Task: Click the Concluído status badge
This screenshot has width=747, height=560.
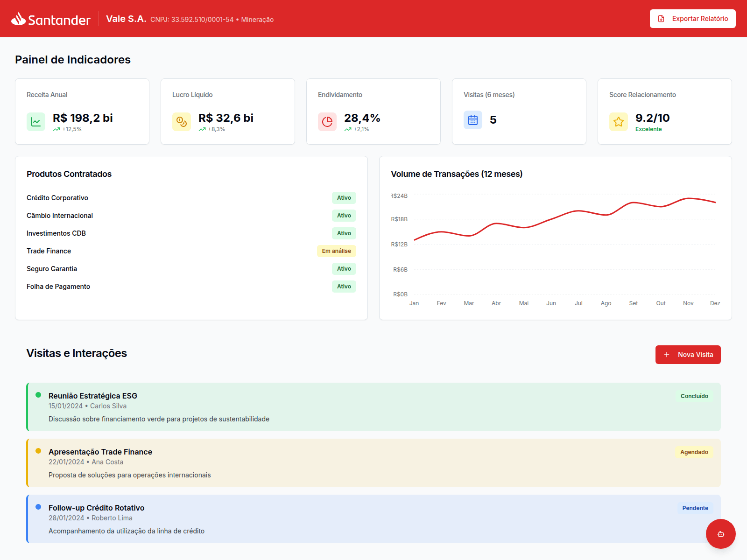Action: (694, 396)
